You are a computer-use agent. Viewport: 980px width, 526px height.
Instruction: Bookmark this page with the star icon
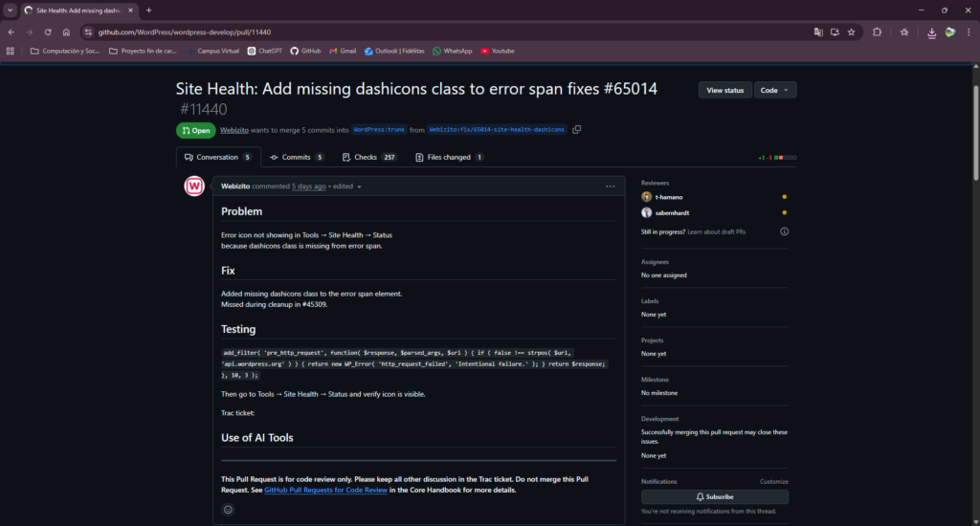point(851,32)
